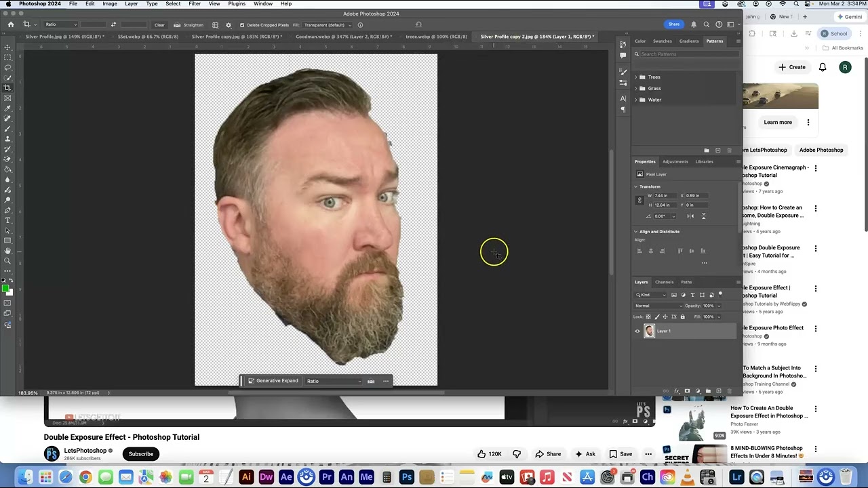Toggle pixel layer filter in Layers

[674, 295]
